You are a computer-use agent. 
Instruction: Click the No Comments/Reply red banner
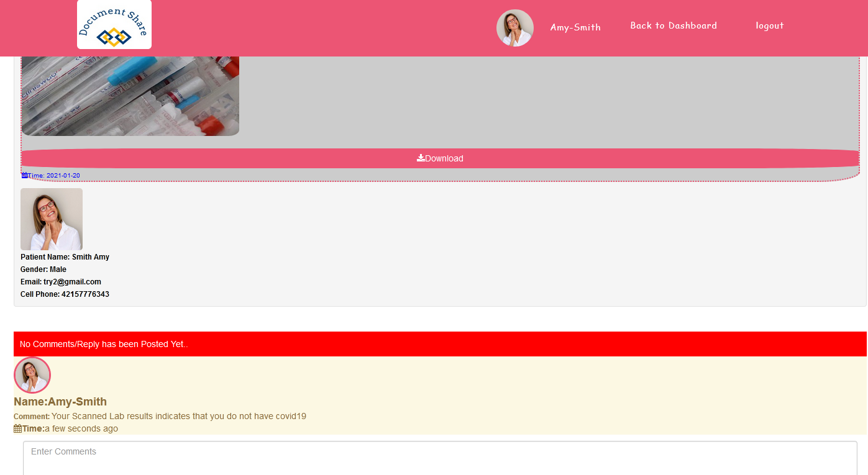pos(440,344)
